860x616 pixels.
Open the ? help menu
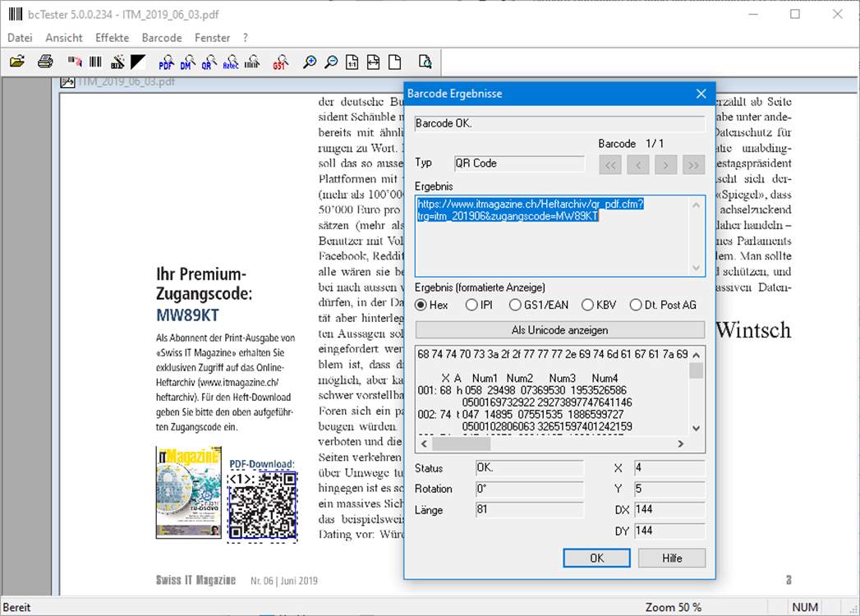pos(245,38)
